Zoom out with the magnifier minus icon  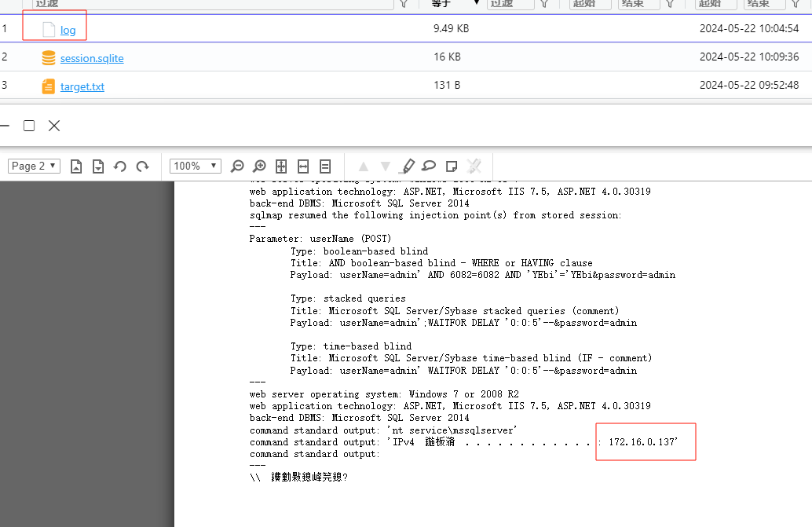tap(237, 167)
